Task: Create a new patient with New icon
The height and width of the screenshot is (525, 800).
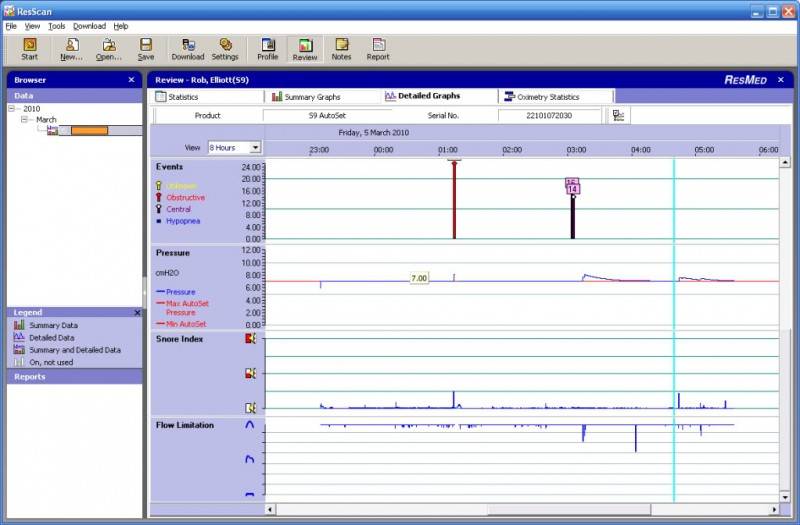Action: point(71,49)
